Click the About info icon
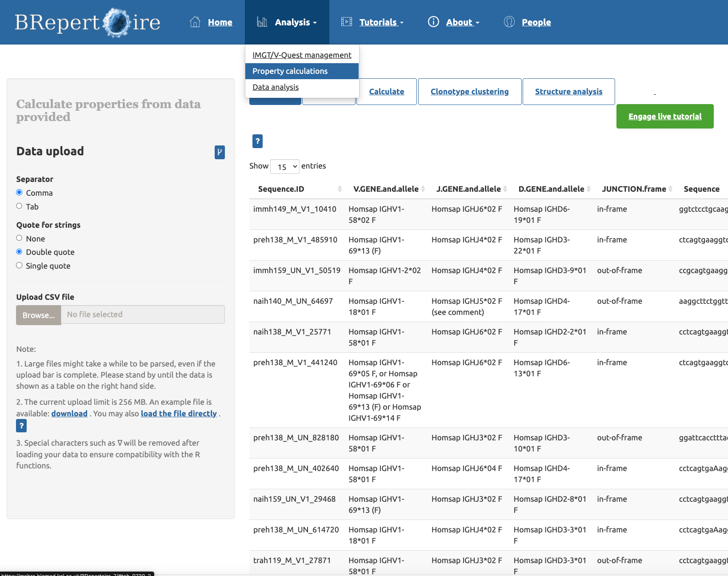728x576 pixels. tap(433, 22)
